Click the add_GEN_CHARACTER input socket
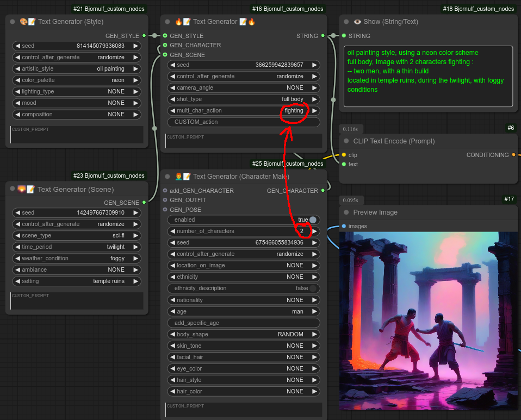The height and width of the screenshot is (420, 521). tap(165, 191)
